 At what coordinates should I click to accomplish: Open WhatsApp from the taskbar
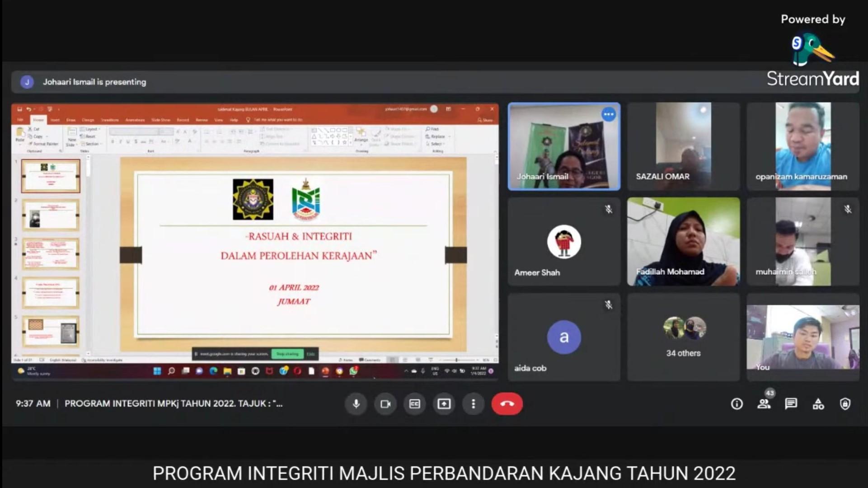coord(353,371)
